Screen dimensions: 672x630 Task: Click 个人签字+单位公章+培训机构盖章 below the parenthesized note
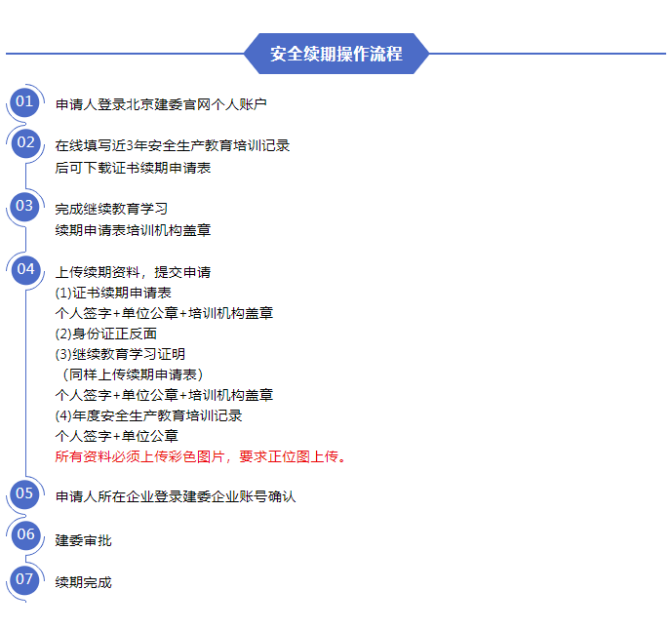tap(164, 395)
